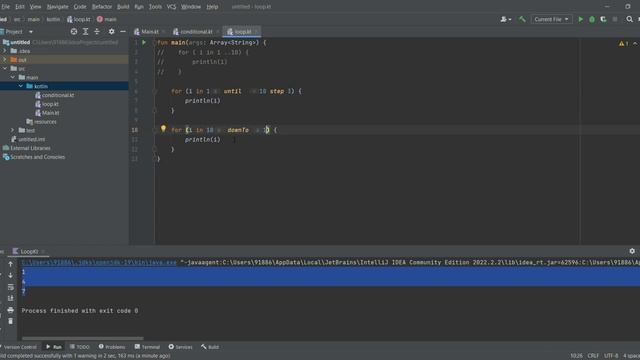Collapse the main folder

pos(13,77)
